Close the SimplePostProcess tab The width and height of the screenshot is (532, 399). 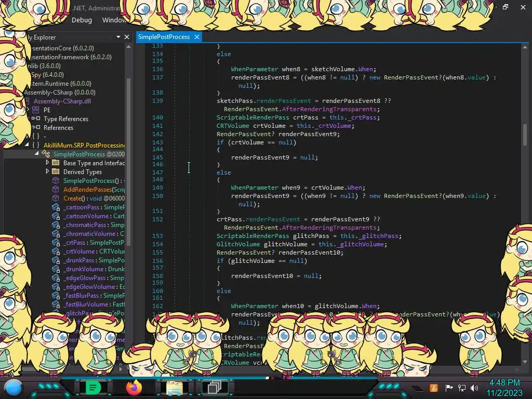coord(197,37)
